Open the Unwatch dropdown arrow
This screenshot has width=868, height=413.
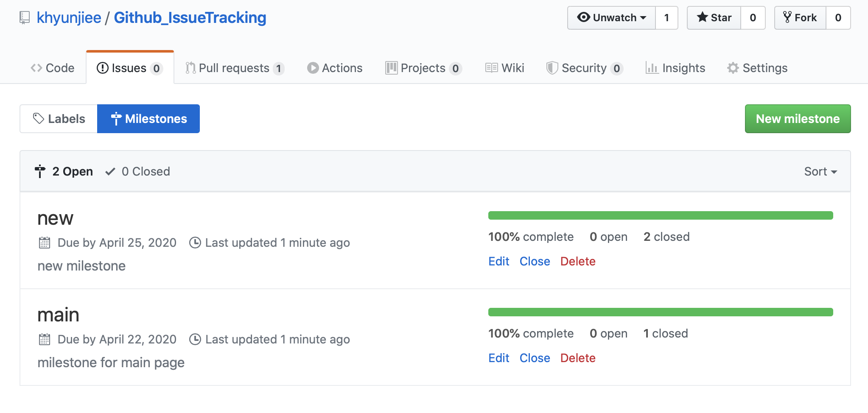643,18
